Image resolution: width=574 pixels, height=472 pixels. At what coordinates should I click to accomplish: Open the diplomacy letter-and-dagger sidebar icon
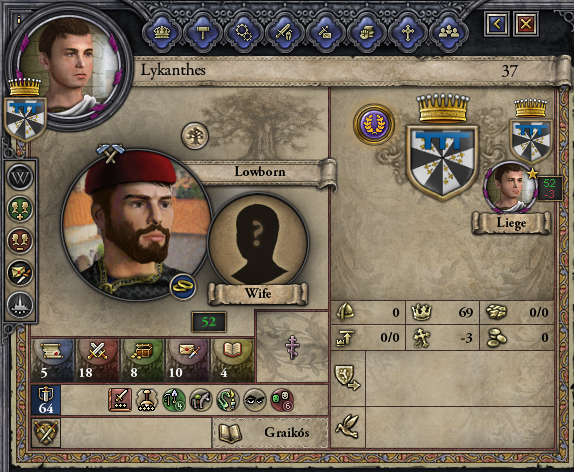click(20, 273)
